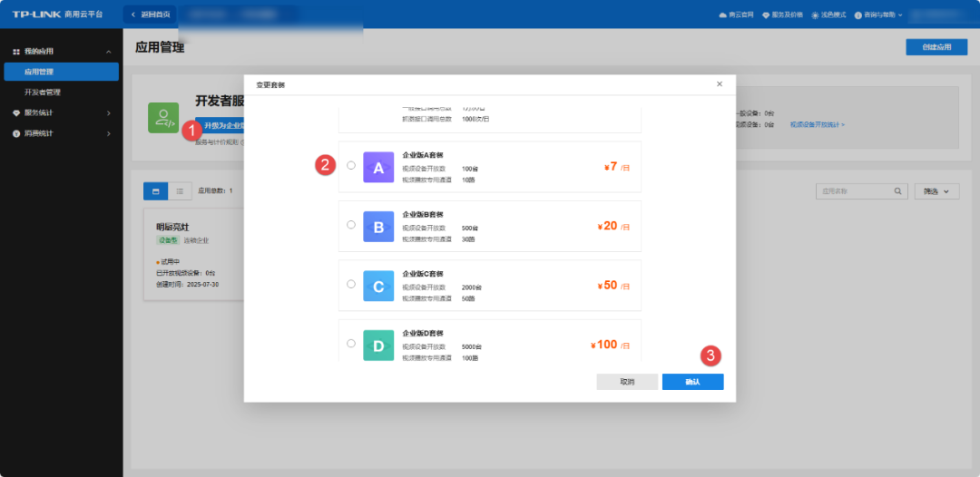This screenshot has width=980, height=477.
Task: Click the light-blue C package icon
Action: [x=378, y=286]
